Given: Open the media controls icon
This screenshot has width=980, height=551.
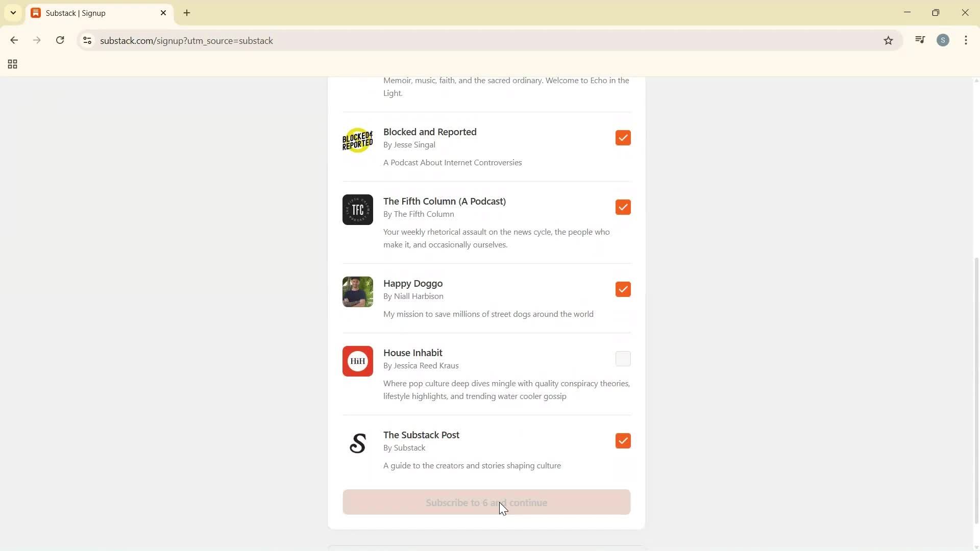Looking at the screenshot, I should point(920,40).
